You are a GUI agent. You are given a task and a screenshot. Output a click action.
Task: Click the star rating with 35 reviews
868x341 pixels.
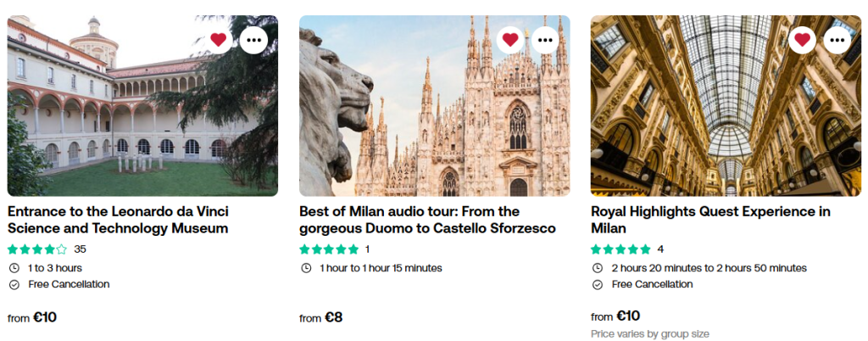tap(38, 249)
